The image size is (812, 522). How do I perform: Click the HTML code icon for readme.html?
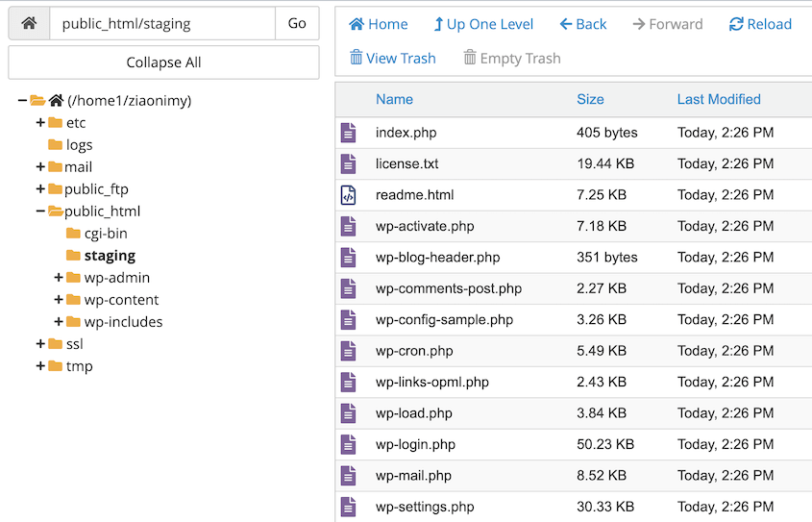349,195
